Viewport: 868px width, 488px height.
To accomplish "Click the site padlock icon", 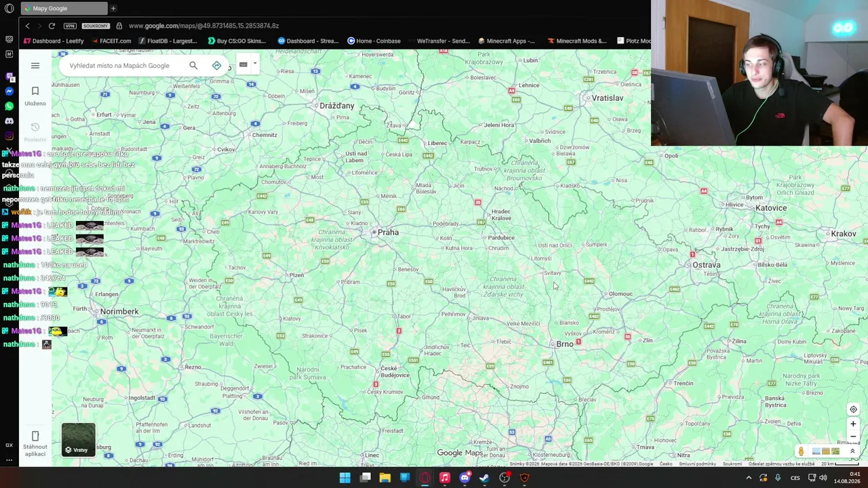I will 119,26.
